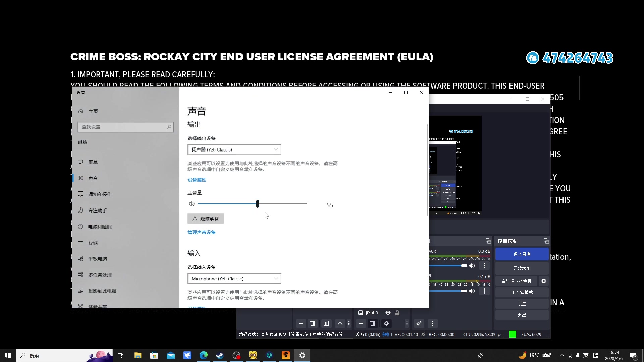This screenshot has width=644, height=362.
Task: Show hidden system tray icons
Action: [x=562, y=355]
